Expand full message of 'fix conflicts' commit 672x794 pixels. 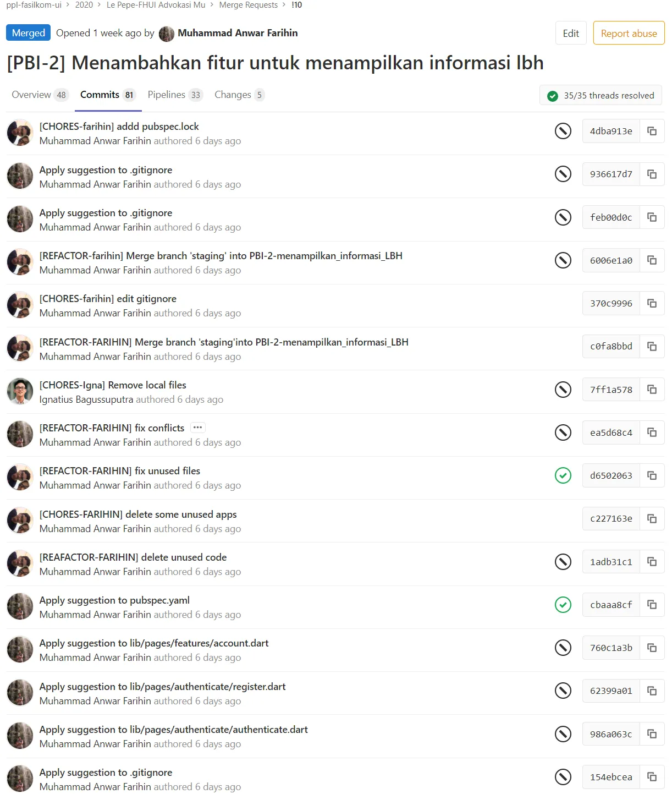(x=197, y=428)
